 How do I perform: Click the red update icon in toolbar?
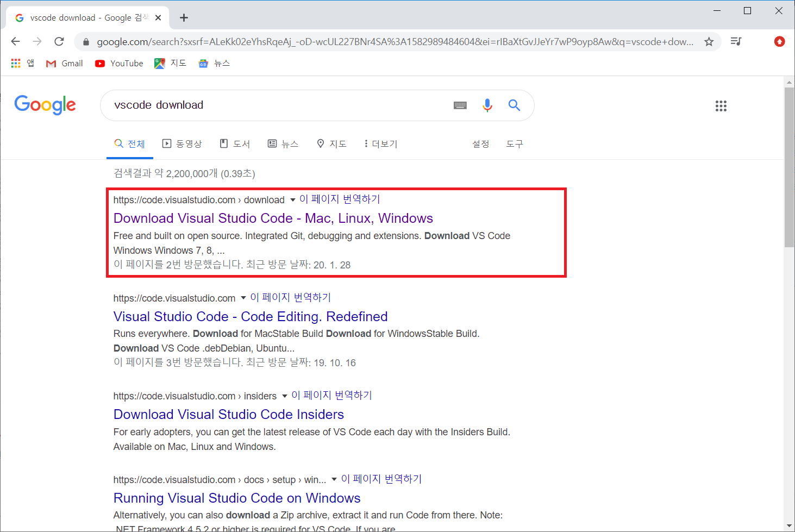779,41
